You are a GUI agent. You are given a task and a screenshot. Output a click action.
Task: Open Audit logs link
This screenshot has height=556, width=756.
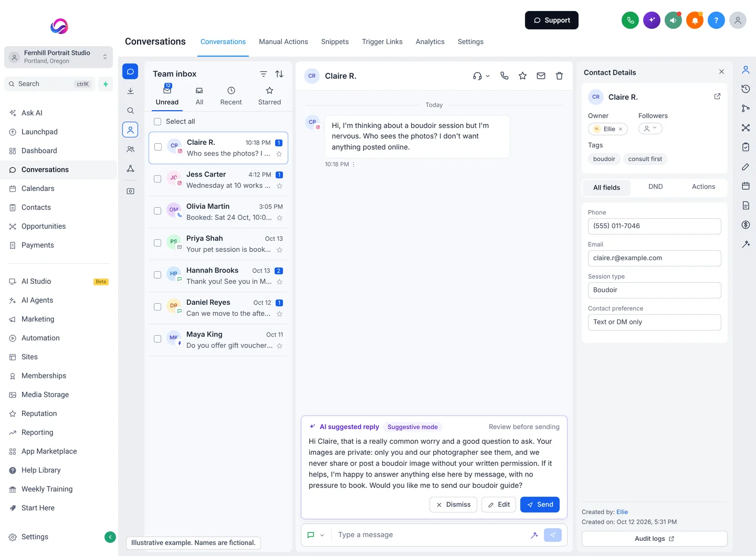[x=654, y=539]
